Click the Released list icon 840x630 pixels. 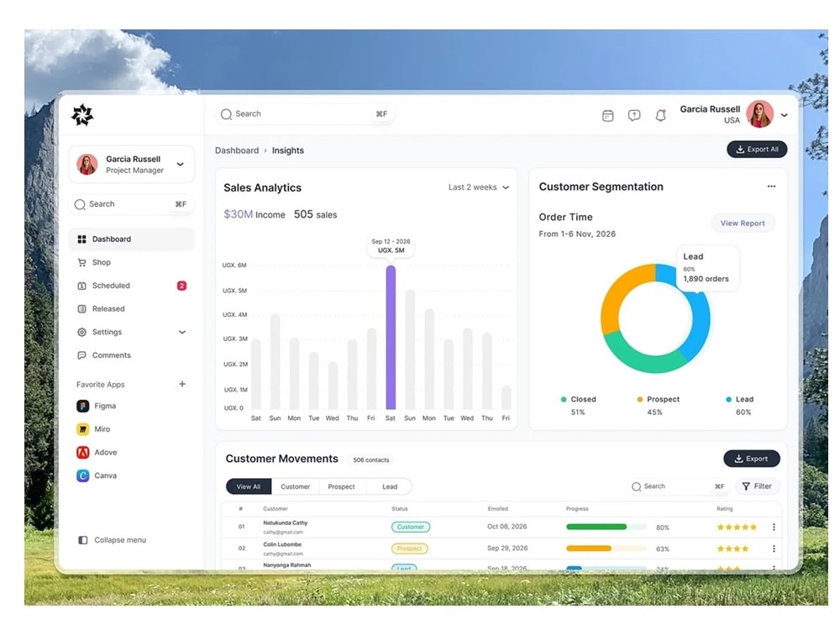pyautogui.click(x=81, y=308)
